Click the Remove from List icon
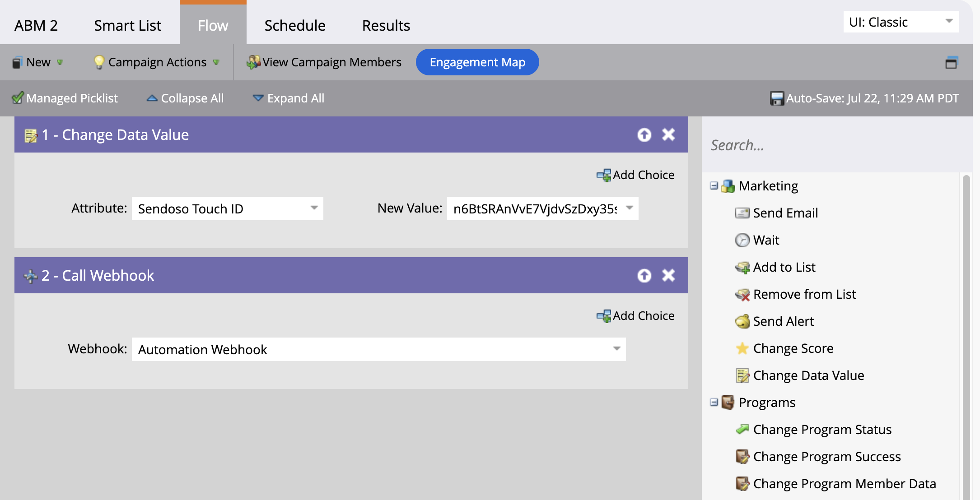Viewport: 980px width, 500px height. point(742,294)
